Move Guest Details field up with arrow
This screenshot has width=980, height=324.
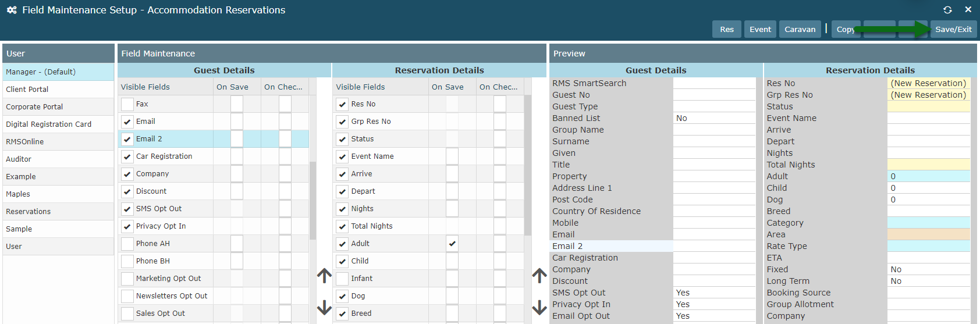(x=325, y=275)
